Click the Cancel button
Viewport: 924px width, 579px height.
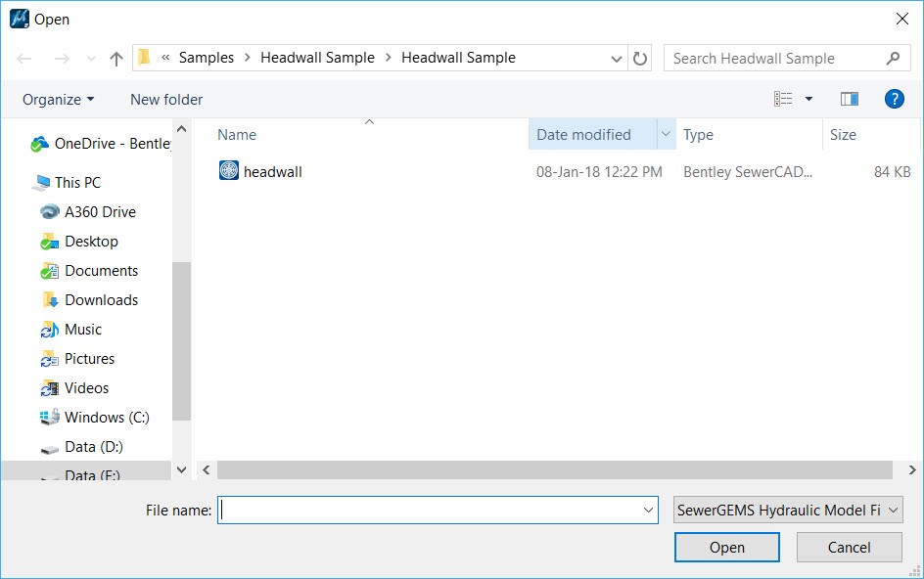(x=849, y=548)
